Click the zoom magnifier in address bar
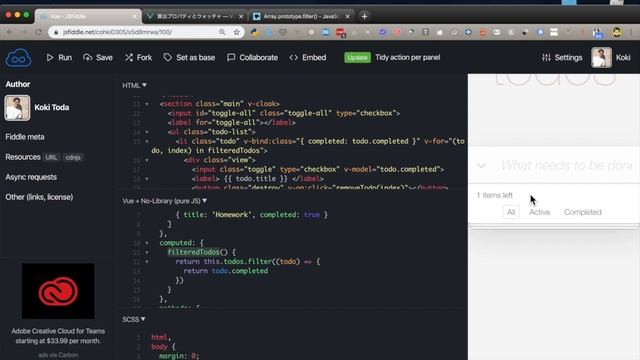Viewport: 640px width, 360px height. coord(222,32)
